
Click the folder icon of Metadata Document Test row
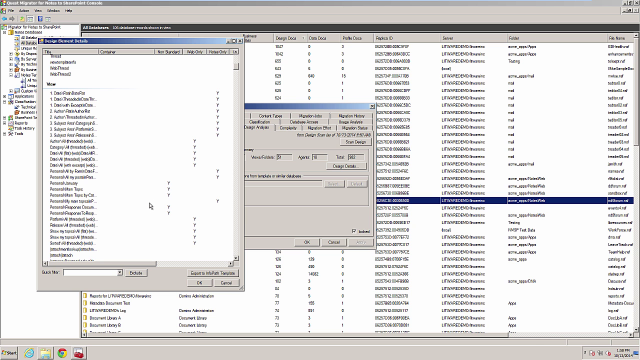point(85,303)
